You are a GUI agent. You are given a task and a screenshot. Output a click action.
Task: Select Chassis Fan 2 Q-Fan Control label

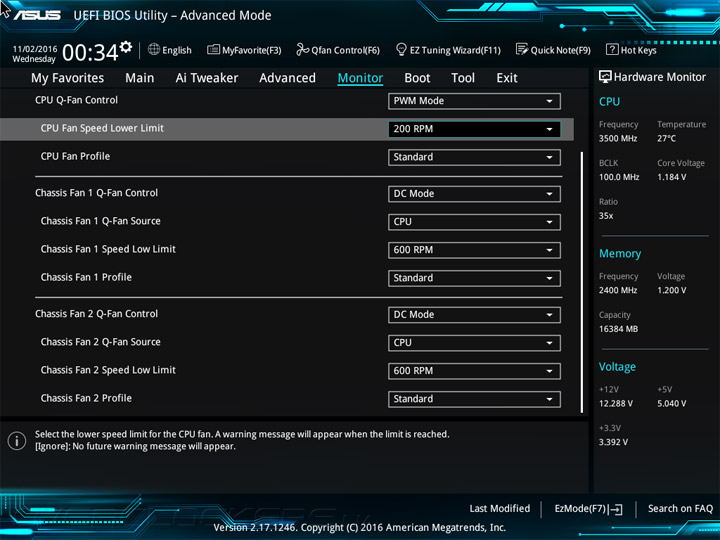pos(96,314)
